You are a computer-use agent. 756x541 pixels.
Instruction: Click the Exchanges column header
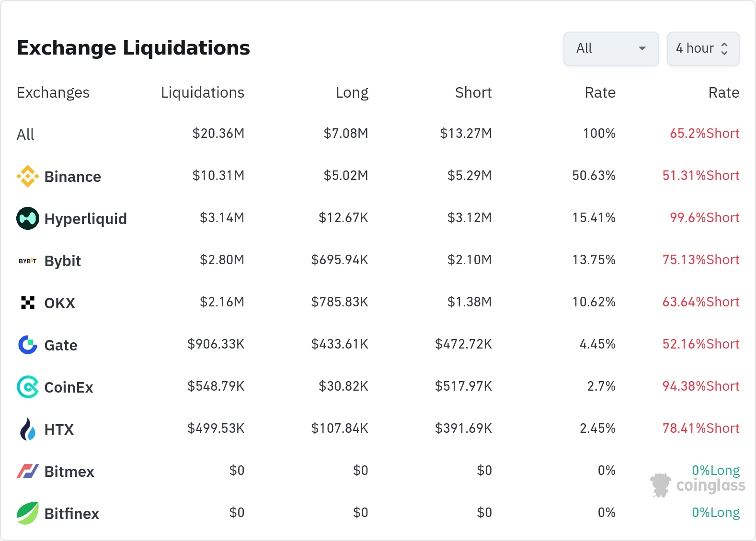pos(53,92)
